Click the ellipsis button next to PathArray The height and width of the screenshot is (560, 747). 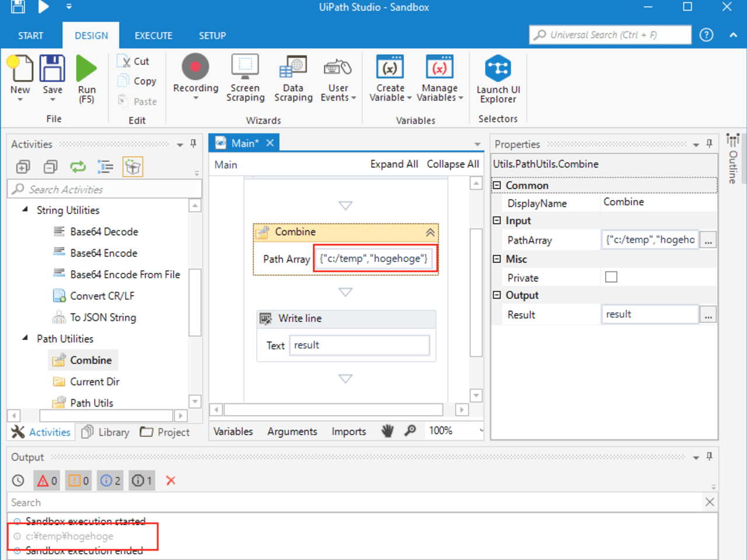pos(708,240)
